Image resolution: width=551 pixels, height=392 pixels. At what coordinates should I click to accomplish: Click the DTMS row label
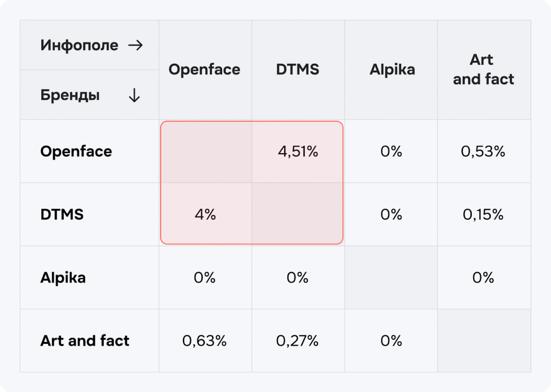tap(62, 214)
